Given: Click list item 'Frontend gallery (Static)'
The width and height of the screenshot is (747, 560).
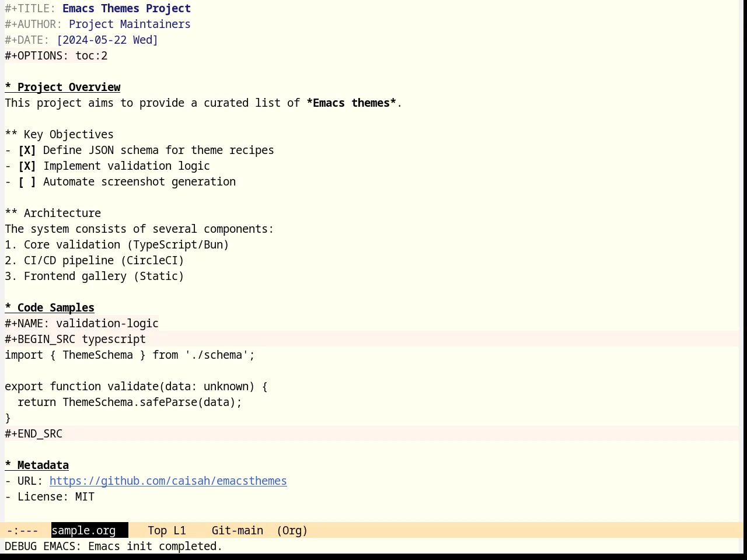Looking at the screenshot, I should 95,276.
